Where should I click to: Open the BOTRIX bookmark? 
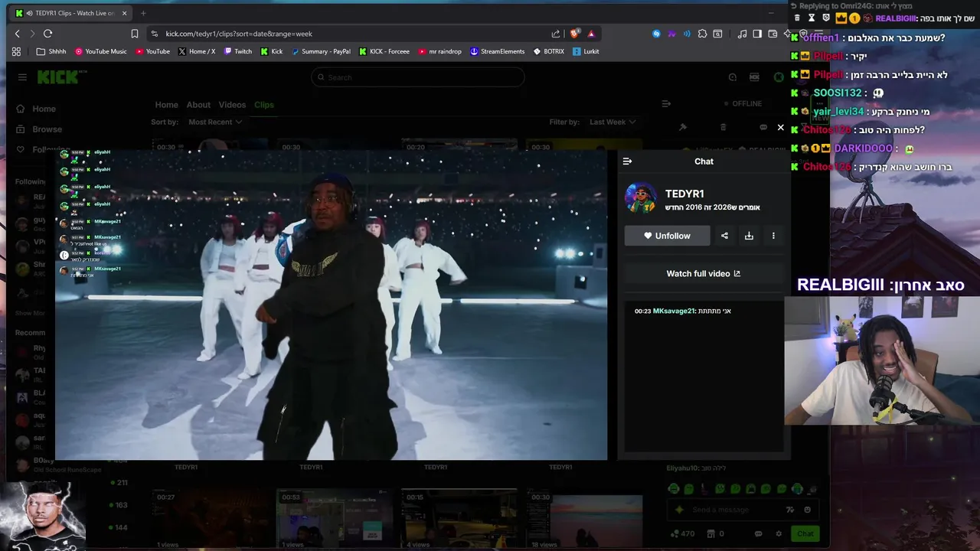[548, 51]
